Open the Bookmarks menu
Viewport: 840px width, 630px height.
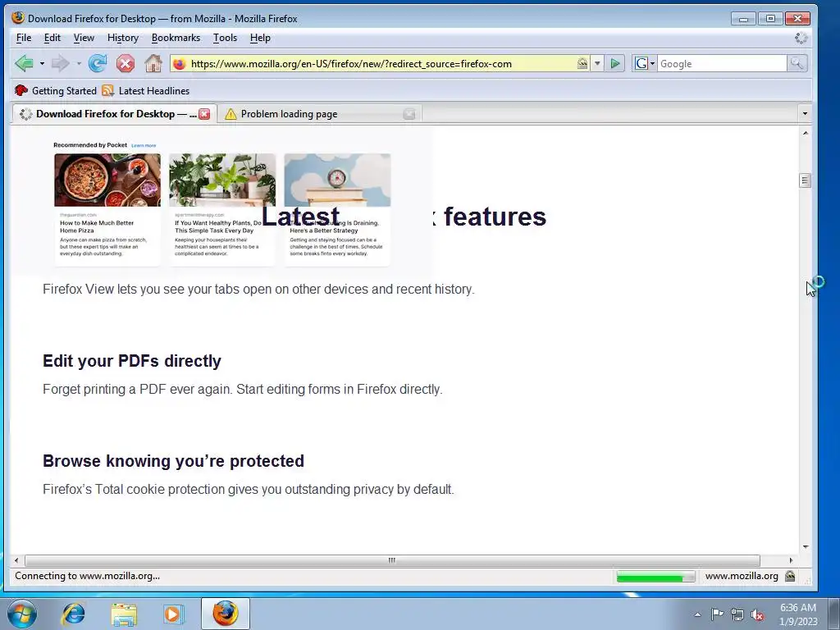click(176, 38)
